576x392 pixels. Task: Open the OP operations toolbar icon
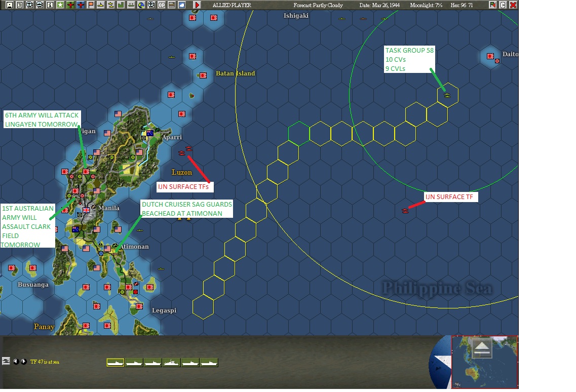click(x=161, y=5)
